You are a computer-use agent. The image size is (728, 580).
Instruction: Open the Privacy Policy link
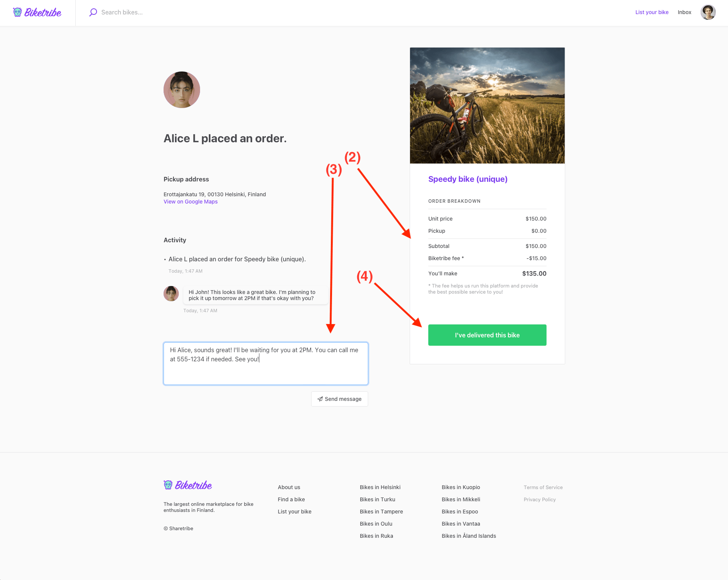click(539, 499)
